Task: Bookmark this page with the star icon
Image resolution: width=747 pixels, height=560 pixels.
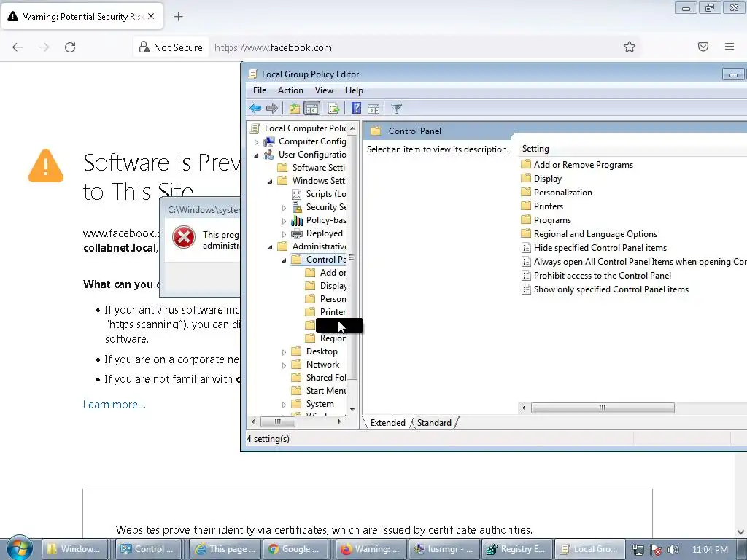Action: 630,47
